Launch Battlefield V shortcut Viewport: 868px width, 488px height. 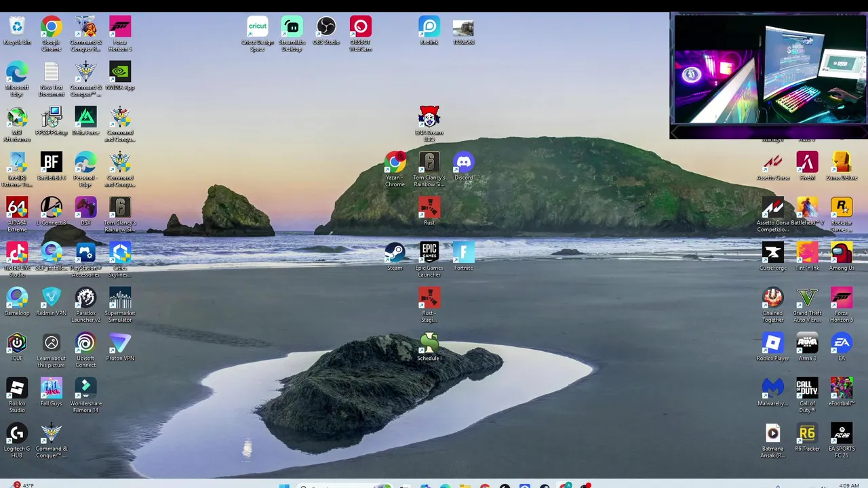point(807,211)
